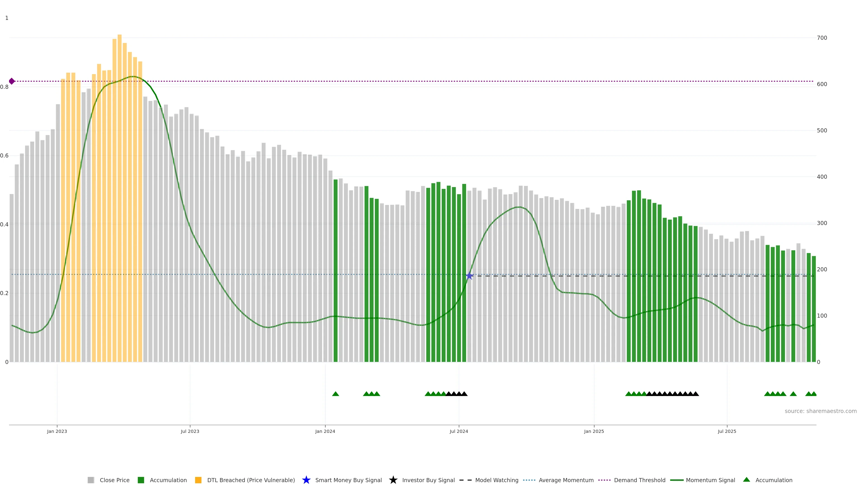Click the Jul 2025 axis label
868x488 pixels.
click(x=727, y=431)
